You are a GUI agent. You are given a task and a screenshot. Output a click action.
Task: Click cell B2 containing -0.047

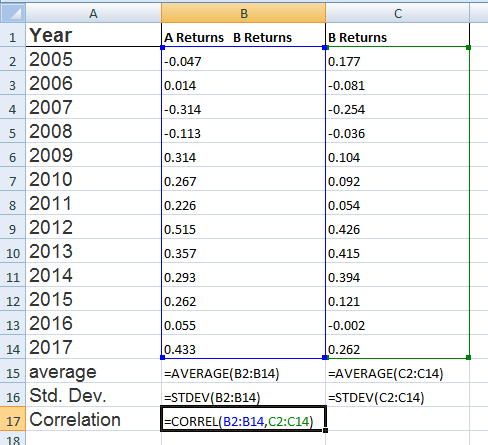(x=244, y=59)
